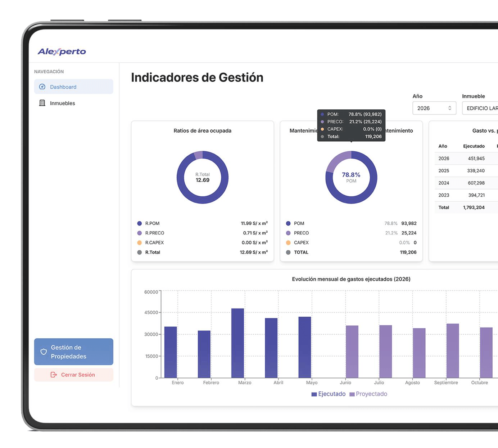
Task: Click the R.Total gray legend dot
Action: 140,252
